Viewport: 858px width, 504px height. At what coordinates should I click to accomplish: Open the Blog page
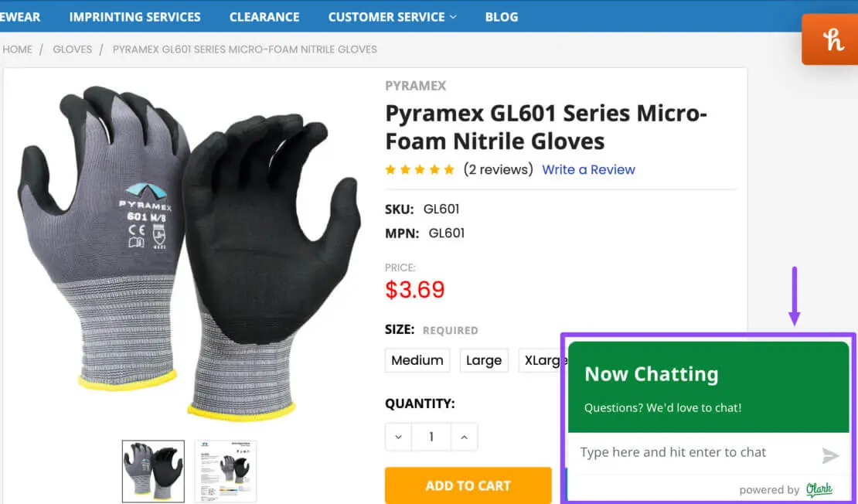(x=502, y=16)
